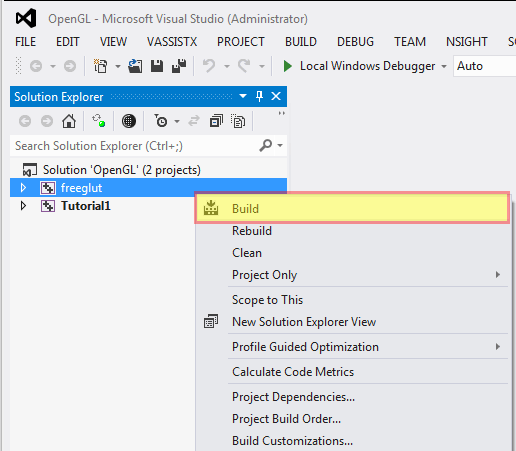The height and width of the screenshot is (451, 516).
Task: Choose Calculate Code Metrics
Action: click(x=353, y=372)
